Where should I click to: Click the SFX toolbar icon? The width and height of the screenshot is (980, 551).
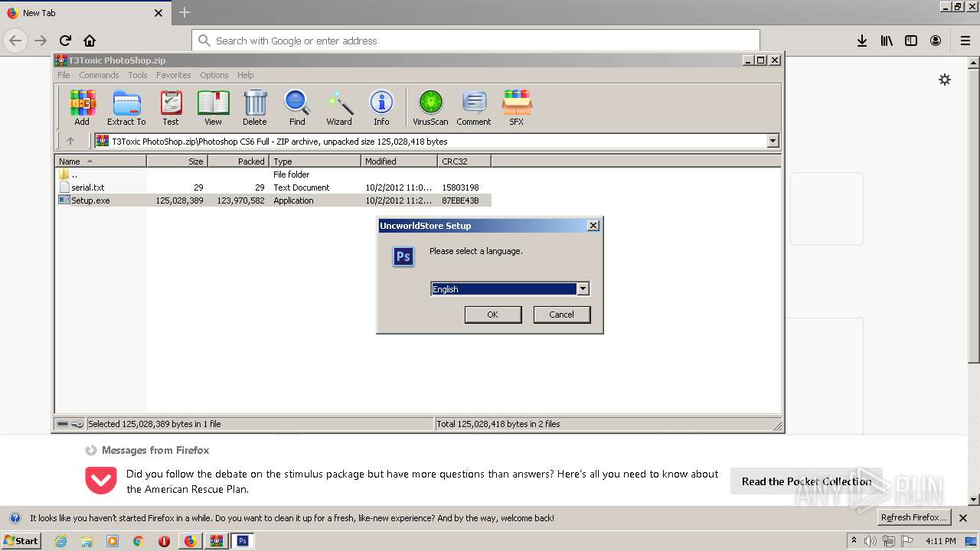coord(517,107)
